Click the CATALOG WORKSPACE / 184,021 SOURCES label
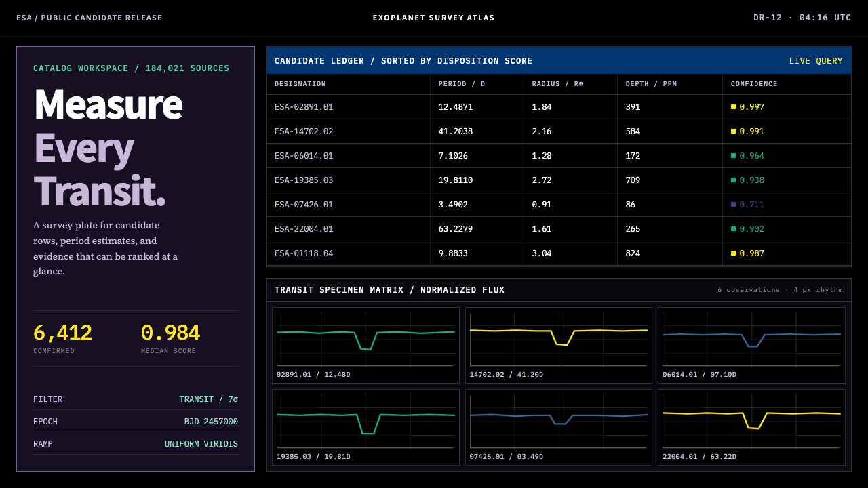The width and height of the screenshot is (868, 488). 132,68
